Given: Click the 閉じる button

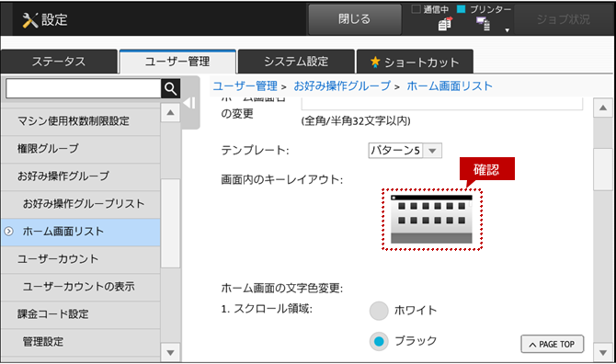Looking at the screenshot, I should tap(355, 19).
